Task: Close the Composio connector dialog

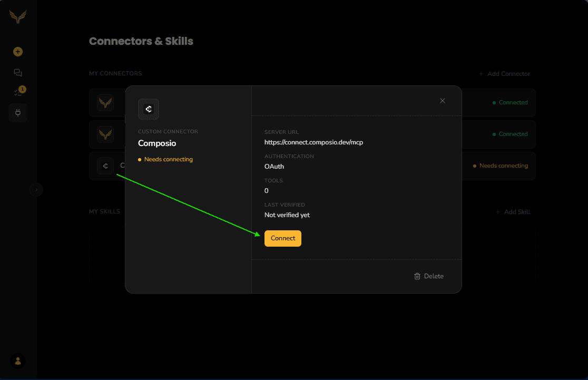Action: point(443,101)
